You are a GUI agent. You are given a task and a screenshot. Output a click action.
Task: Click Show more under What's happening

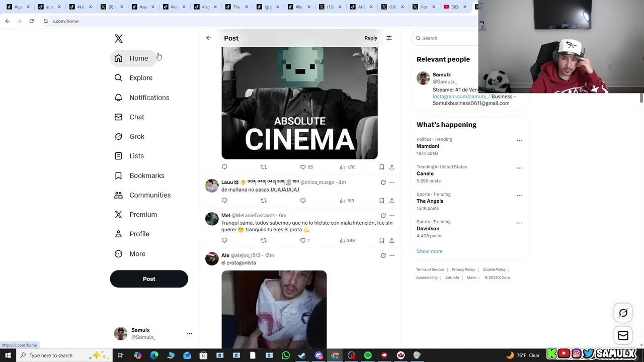pos(430,251)
